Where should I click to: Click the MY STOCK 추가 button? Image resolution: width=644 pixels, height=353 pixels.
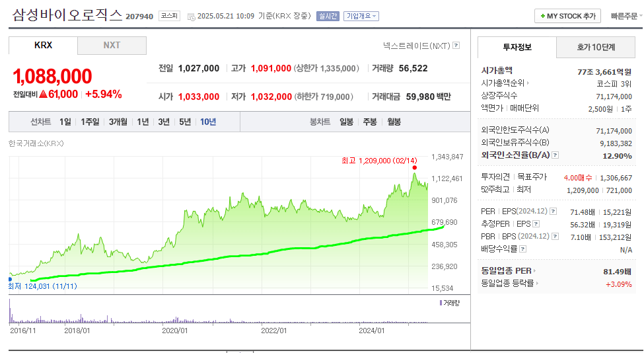pos(567,16)
